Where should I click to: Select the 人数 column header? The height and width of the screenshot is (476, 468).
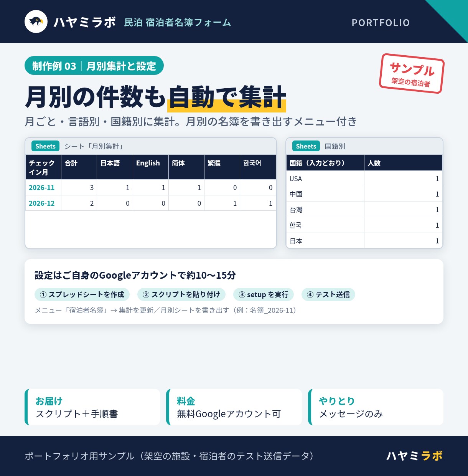404,163
